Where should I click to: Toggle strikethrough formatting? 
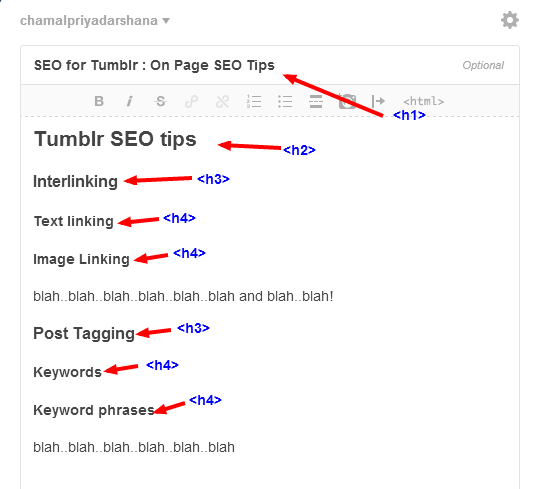pyautogui.click(x=160, y=101)
